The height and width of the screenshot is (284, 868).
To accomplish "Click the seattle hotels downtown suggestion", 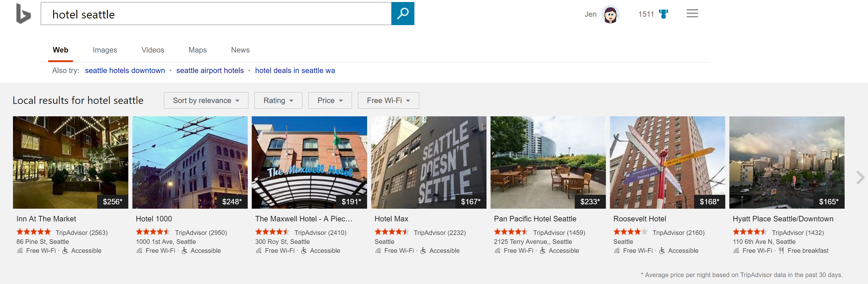I will [125, 70].
